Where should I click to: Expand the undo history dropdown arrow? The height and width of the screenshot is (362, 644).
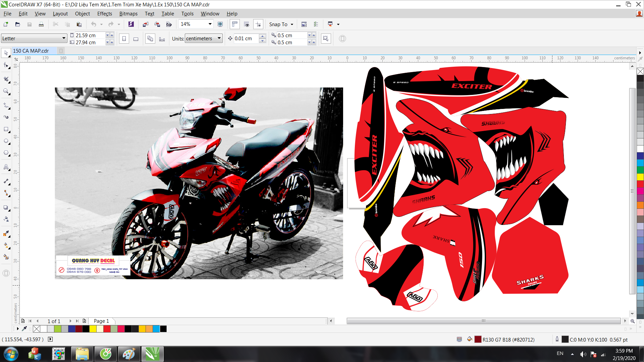[102, 24]
